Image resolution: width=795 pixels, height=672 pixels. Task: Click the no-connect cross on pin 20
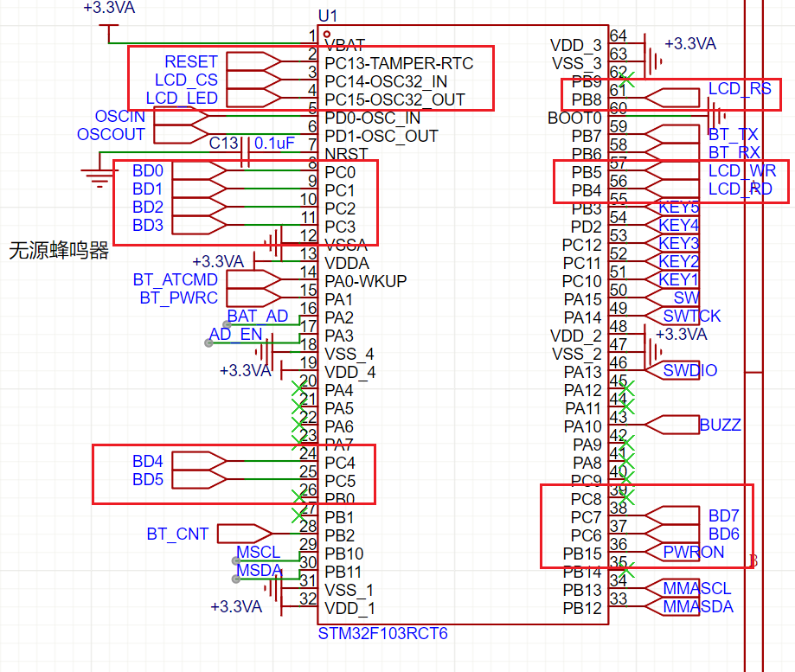(x=298, y=389)
